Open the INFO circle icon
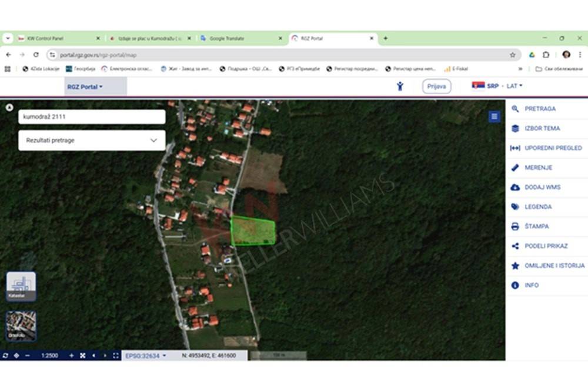Viewport: 588px width, 392px height. click(515, 285)
